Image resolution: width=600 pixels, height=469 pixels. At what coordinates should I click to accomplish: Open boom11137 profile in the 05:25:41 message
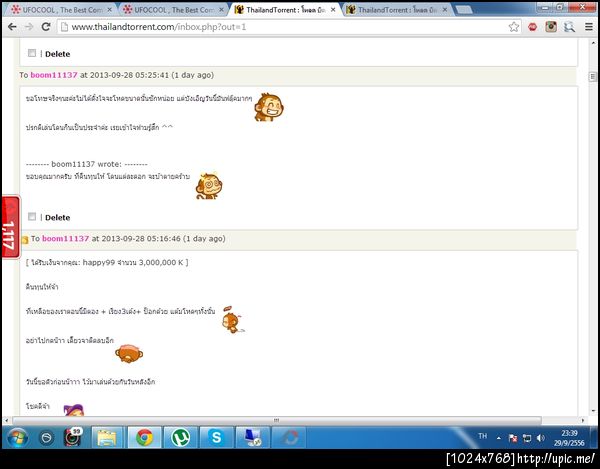point(54,75)
